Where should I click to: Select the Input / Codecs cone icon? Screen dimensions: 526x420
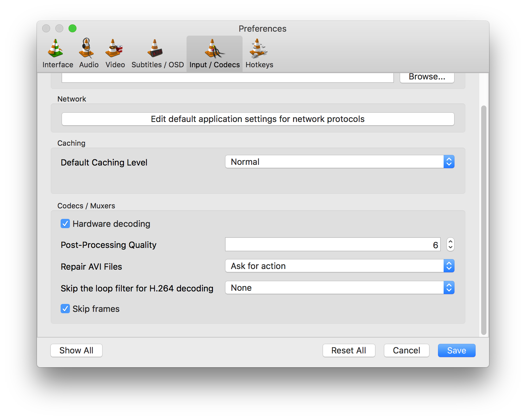(x=214, y=49)
